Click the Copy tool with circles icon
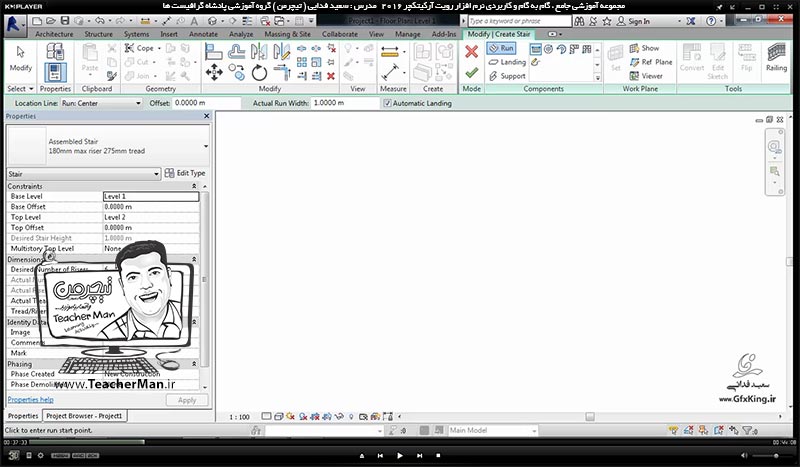The height and width of the screenshot is (467, 800). (236, 72)
